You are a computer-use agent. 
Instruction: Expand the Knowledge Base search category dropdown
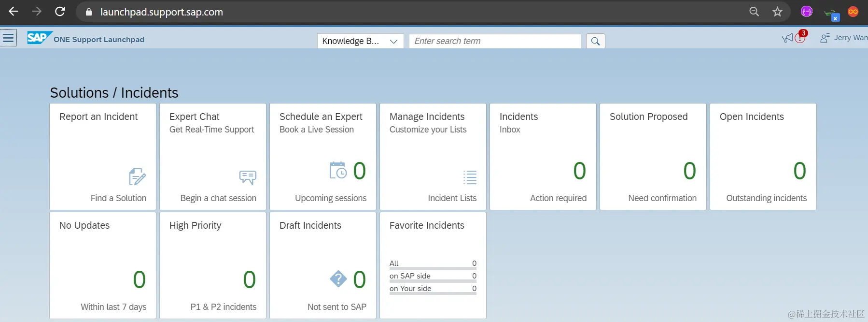pos(360,41)
